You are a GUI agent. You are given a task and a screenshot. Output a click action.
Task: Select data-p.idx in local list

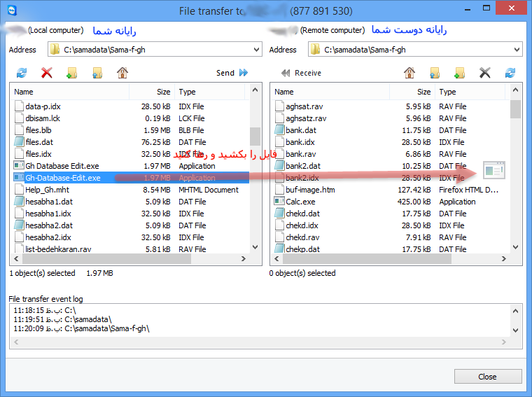131,106
